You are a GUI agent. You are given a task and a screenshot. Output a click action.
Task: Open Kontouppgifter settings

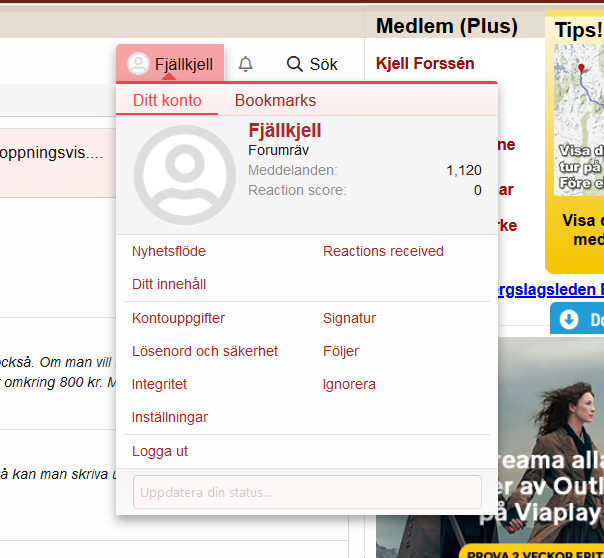pyautogui.click(x=178, y=318)
